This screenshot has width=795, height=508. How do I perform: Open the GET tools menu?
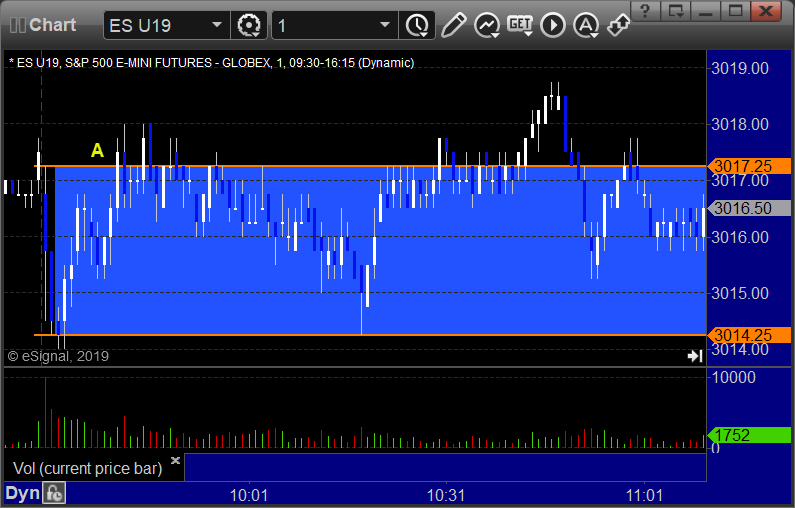pos(520,25)
